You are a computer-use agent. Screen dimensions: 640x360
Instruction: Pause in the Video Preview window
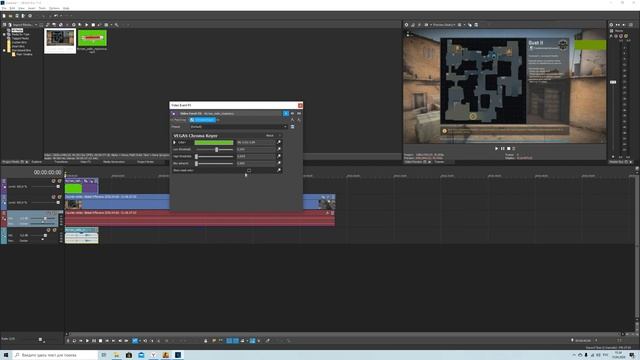pyautogui.click(x=502, y=149)
